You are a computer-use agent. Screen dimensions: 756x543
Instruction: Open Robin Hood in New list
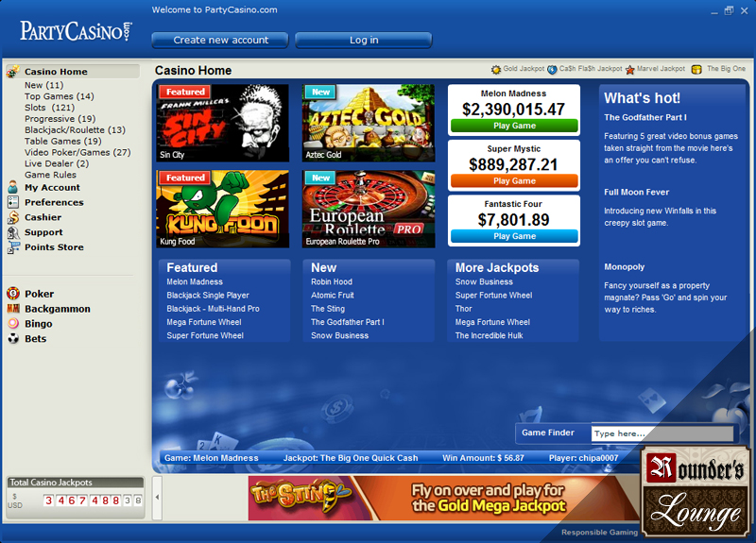point(332,281)
